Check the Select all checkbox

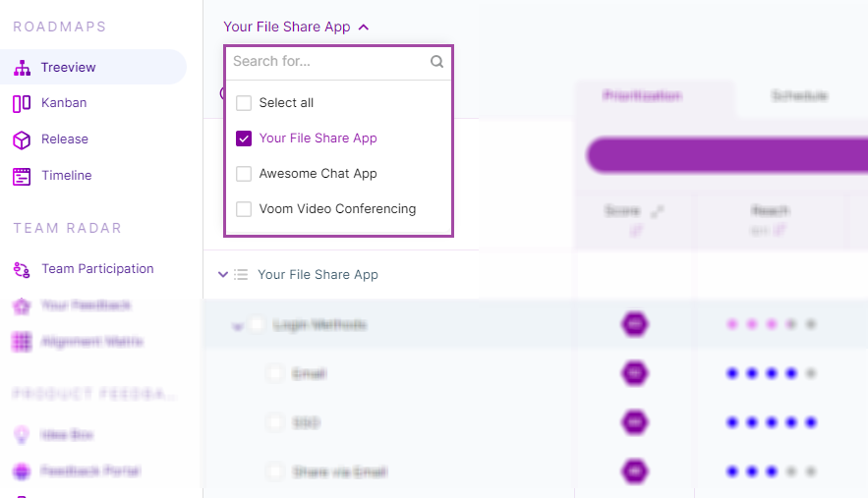(x=244, y=103)
